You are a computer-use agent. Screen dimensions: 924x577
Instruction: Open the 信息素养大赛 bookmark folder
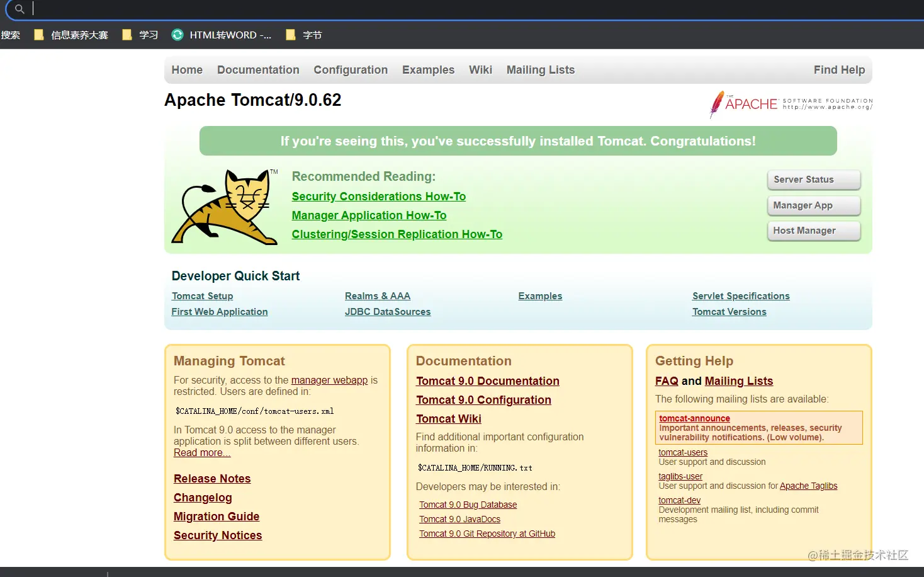pyautogui.click(x=71, y=35)
